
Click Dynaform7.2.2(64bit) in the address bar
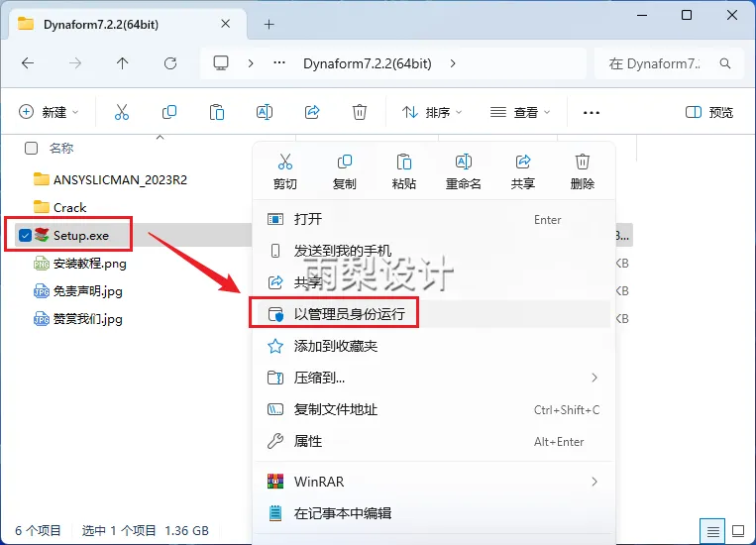coord(368,63)
